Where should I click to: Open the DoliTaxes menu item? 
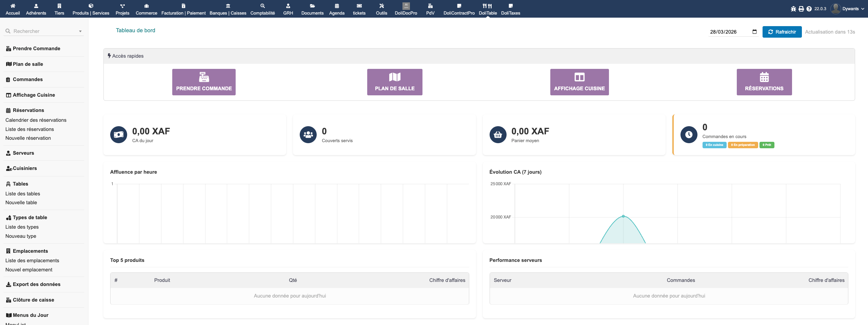click(x=510, y=9)
